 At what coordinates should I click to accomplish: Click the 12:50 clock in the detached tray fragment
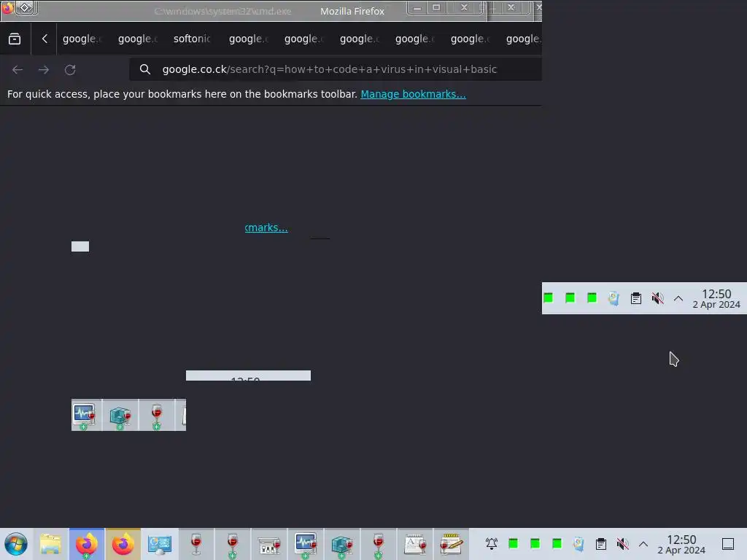coord(716,299)
